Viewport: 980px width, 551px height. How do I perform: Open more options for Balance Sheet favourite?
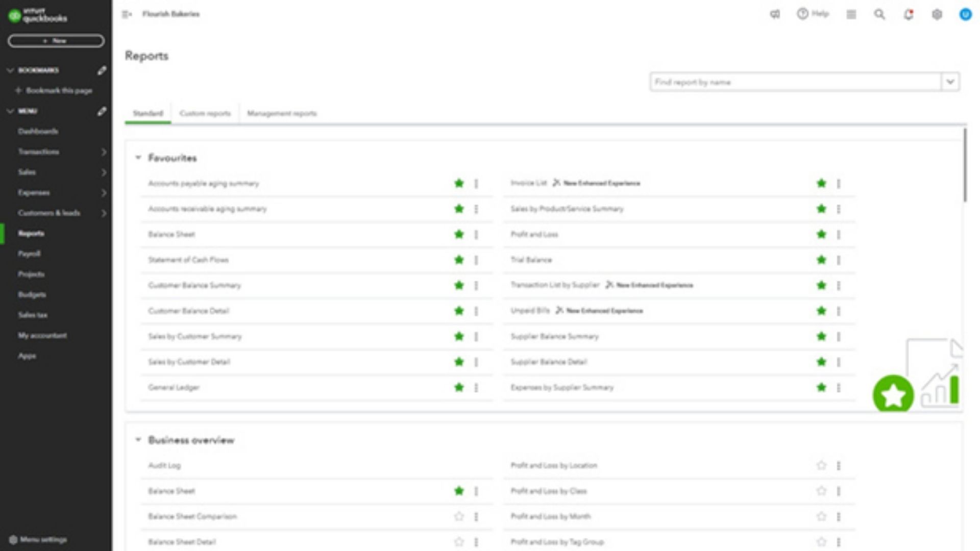pos(476,235)
